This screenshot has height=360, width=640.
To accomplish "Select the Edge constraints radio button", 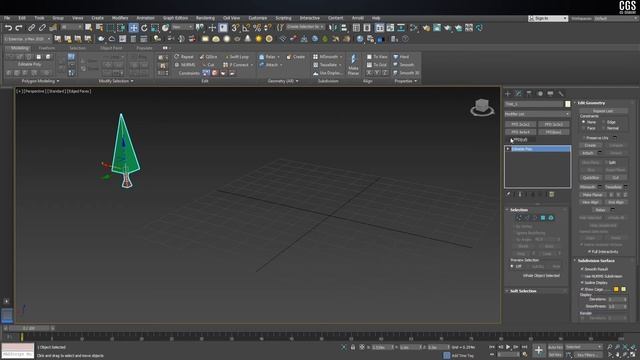I will [x=603, y=122].
